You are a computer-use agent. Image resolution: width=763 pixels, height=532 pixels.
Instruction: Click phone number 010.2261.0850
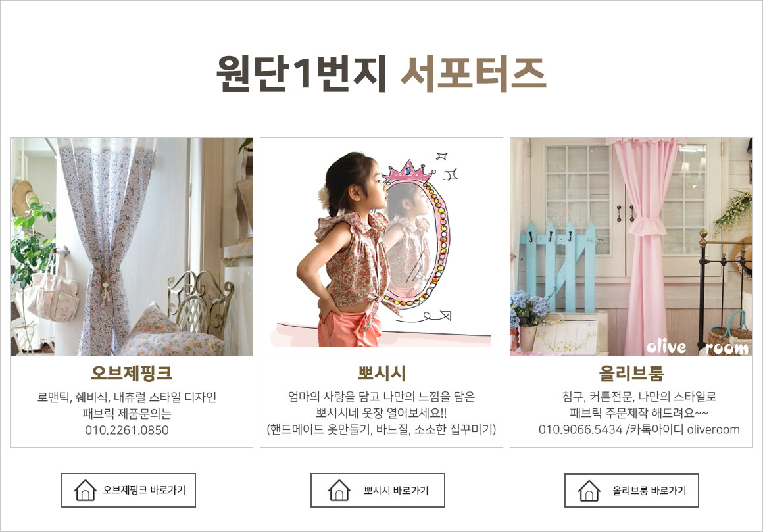point(127,430)
